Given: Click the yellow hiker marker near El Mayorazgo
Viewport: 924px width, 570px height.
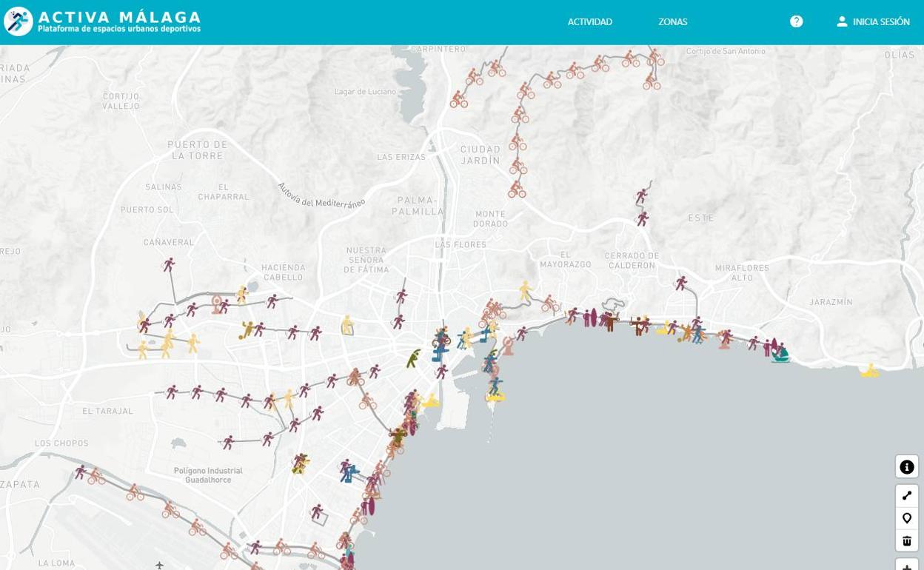Looking at the screenshot, I should (x=525, y=289).
